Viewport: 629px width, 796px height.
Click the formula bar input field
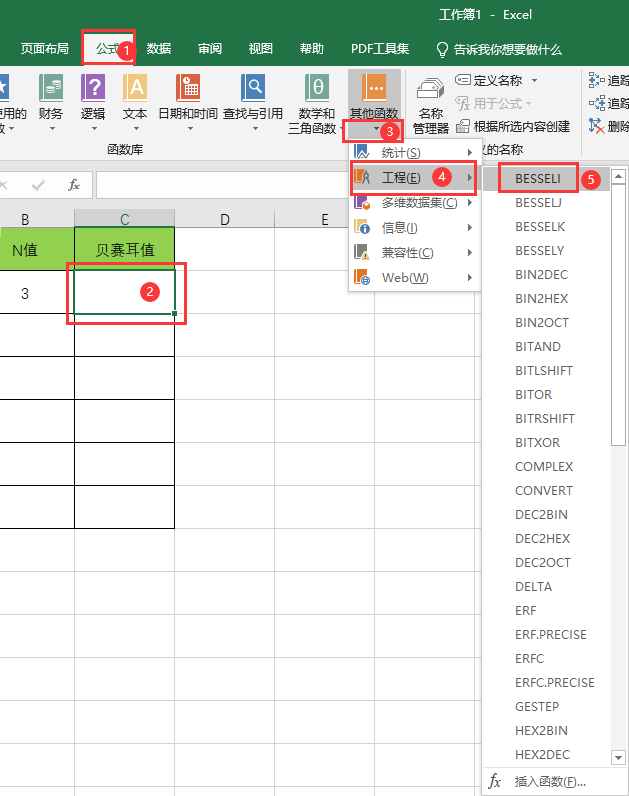[222, 185]
